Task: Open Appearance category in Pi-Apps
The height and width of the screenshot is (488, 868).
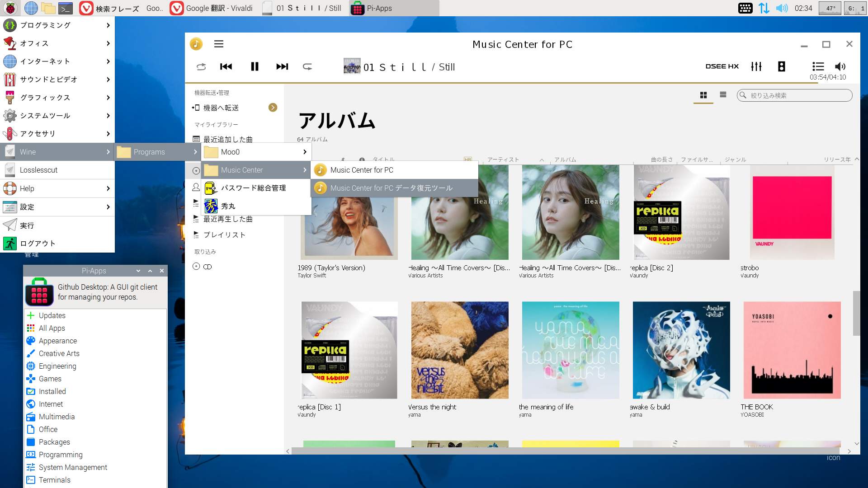Action: [95, 341]
